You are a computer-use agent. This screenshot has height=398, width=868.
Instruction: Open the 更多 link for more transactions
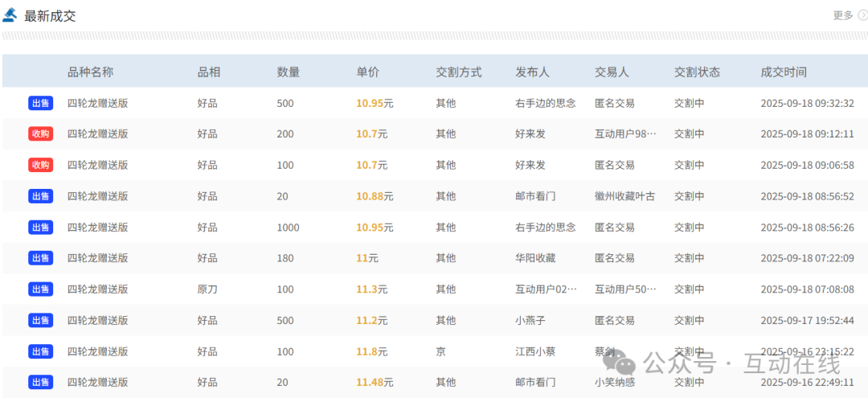tap(843, 15)
